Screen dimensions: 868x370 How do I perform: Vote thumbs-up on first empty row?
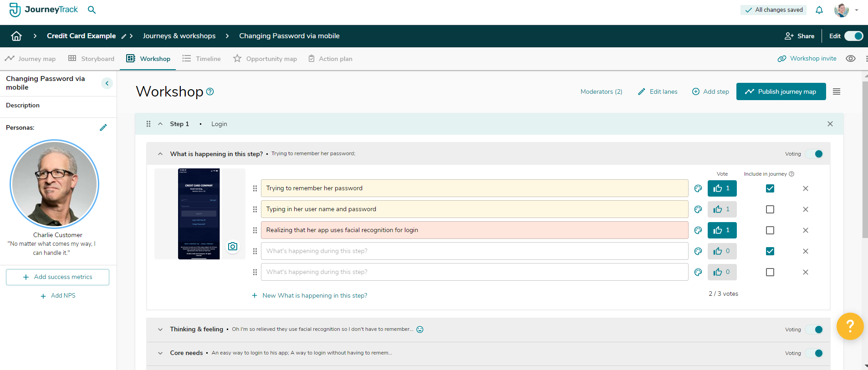[x=722, y=251]
